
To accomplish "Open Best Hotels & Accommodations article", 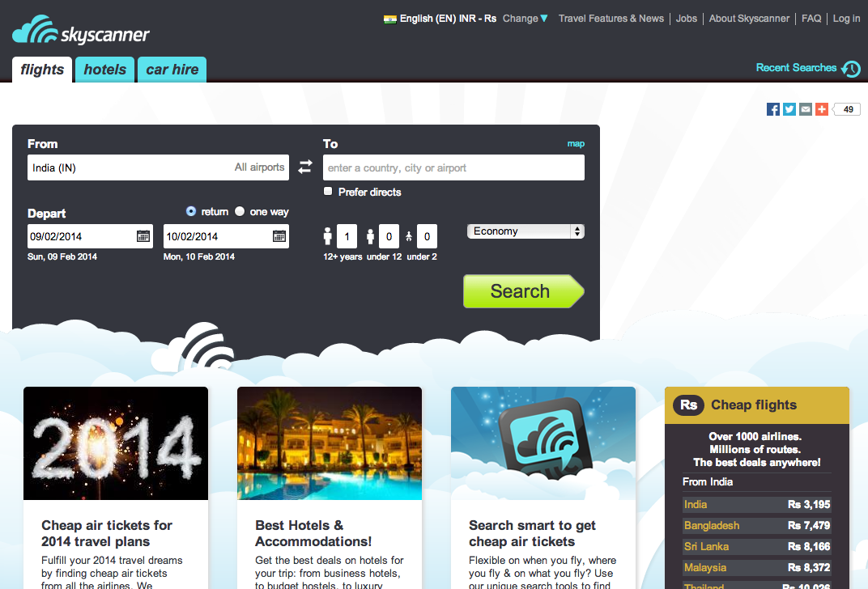I will [313, 533].
